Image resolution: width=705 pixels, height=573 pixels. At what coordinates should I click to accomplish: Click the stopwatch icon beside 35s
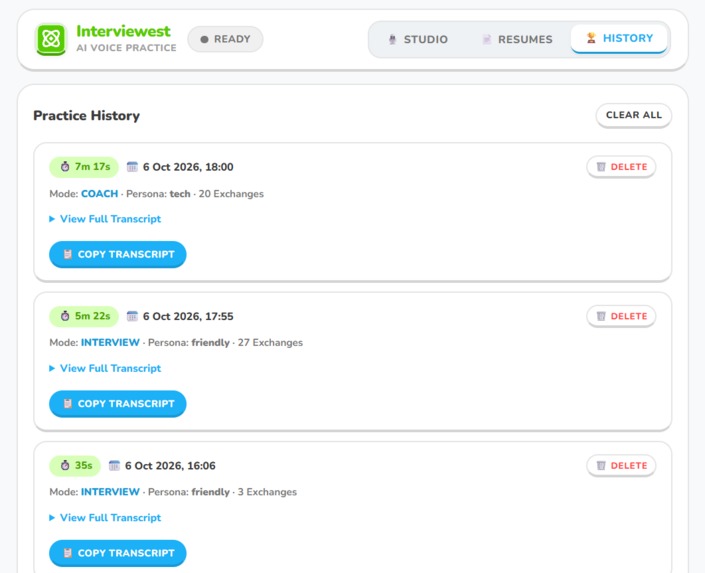click(65, 465)
